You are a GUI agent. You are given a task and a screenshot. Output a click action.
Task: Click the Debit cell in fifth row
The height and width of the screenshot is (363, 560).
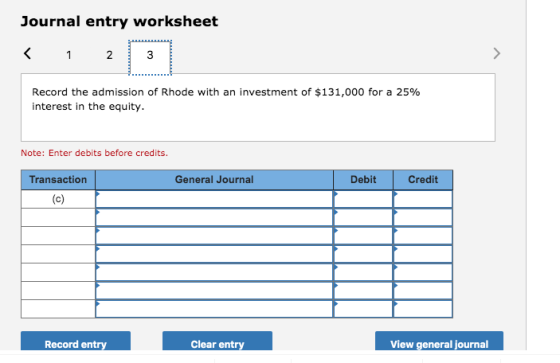[x=363, y=272]
